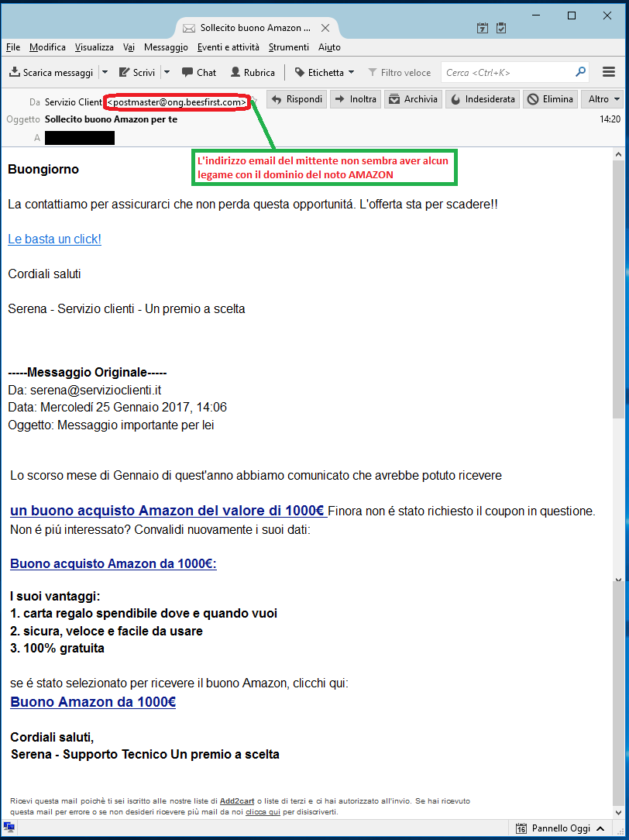Open link 'Buono acquisto Amazon da 1000€:'
This screenshot has width=629, height=840.
pyautogui.click(x=114, y=563)
